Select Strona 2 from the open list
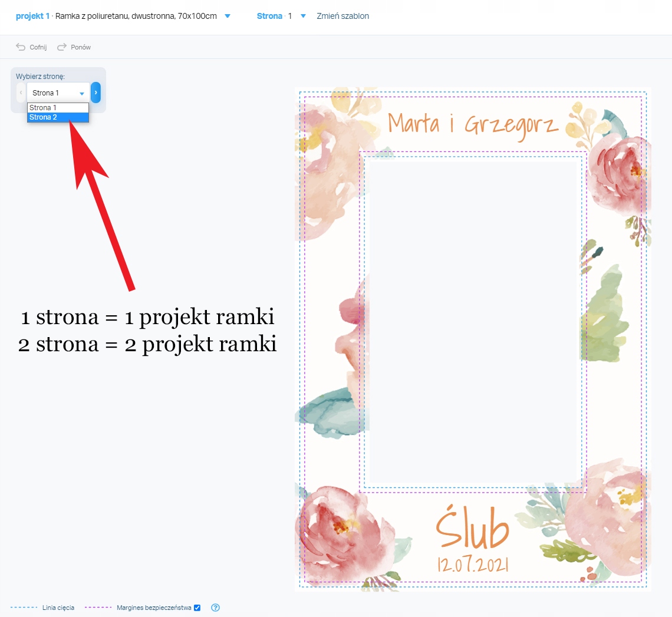The height and width of the screenshot is (617, 672). [x=57, y=117]
